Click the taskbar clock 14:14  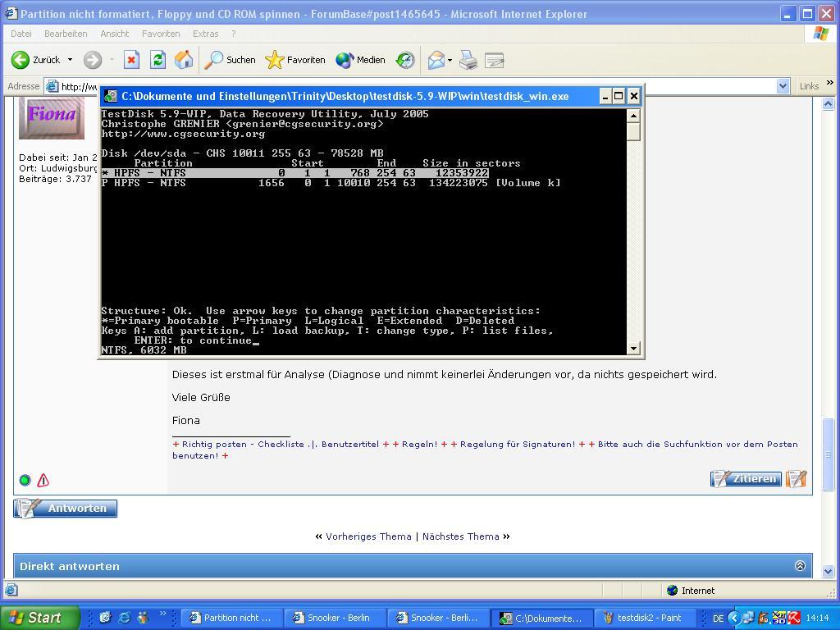point(818,619)
